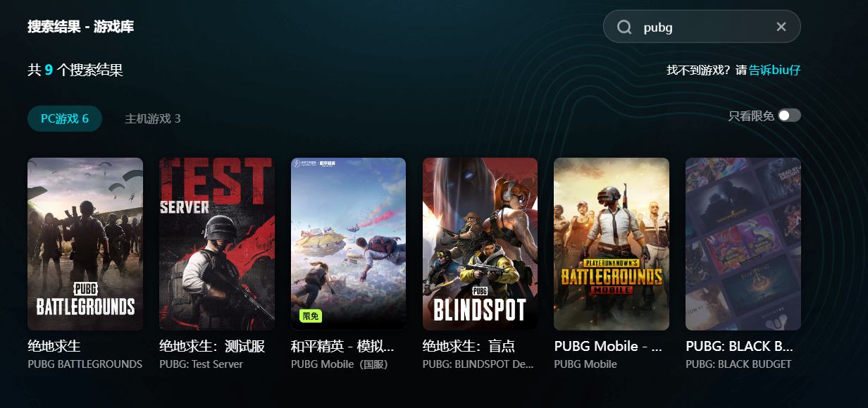868x408 pixels.
Task: Open the PUBG BATTLEGROUNDS cover art
Action: [x=85, y=244]
